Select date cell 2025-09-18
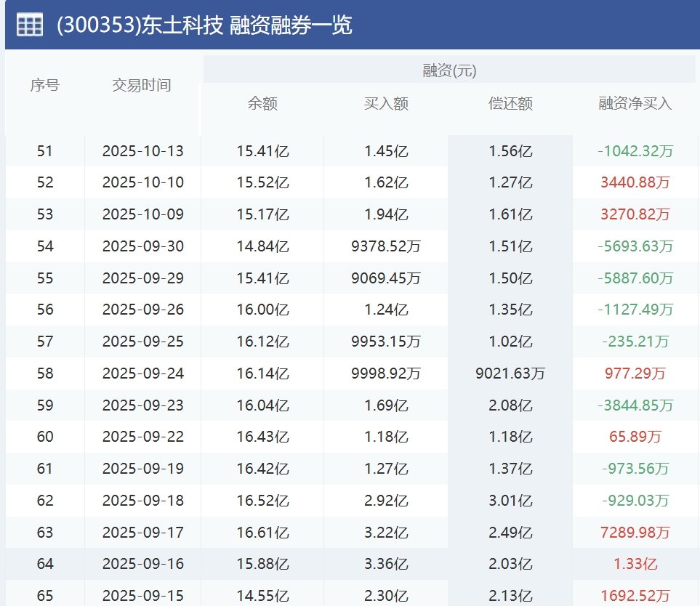Viewport: 700px width, 606px height. 143,500
